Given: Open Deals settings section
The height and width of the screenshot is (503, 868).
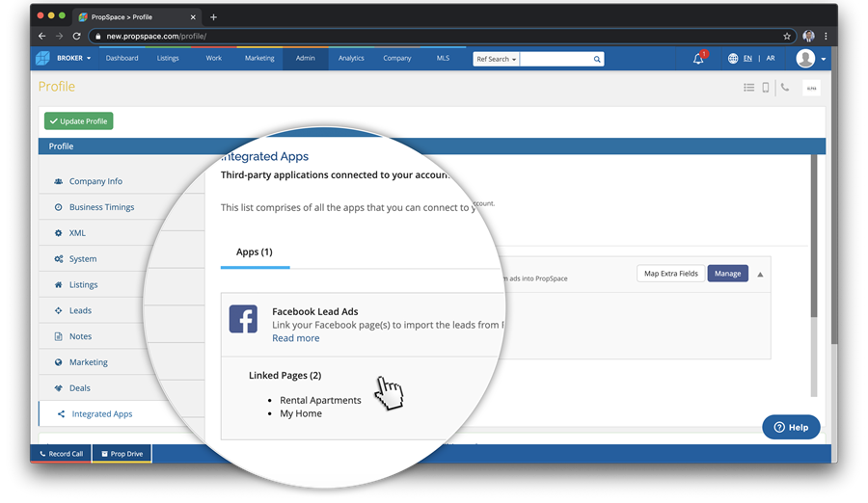Looking at the screenshot, I should tap(79, 388).
